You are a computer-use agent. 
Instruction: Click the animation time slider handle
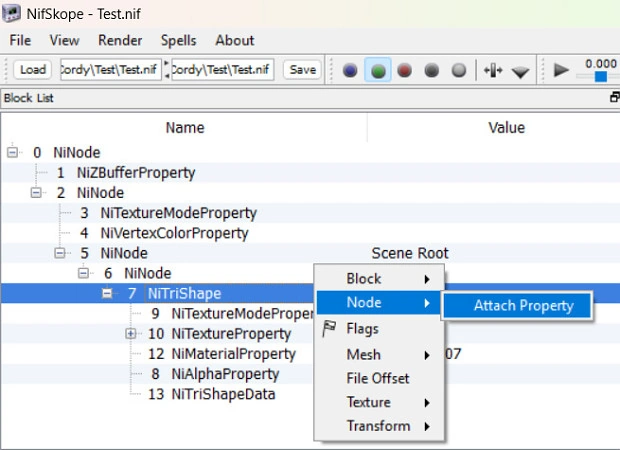tap(601, 76)
